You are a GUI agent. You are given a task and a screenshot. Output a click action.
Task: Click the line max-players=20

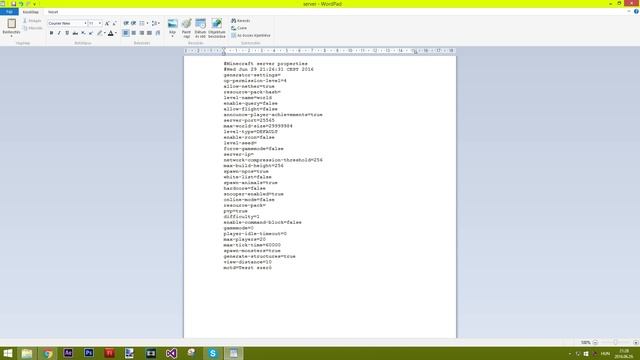pos(244,239)
